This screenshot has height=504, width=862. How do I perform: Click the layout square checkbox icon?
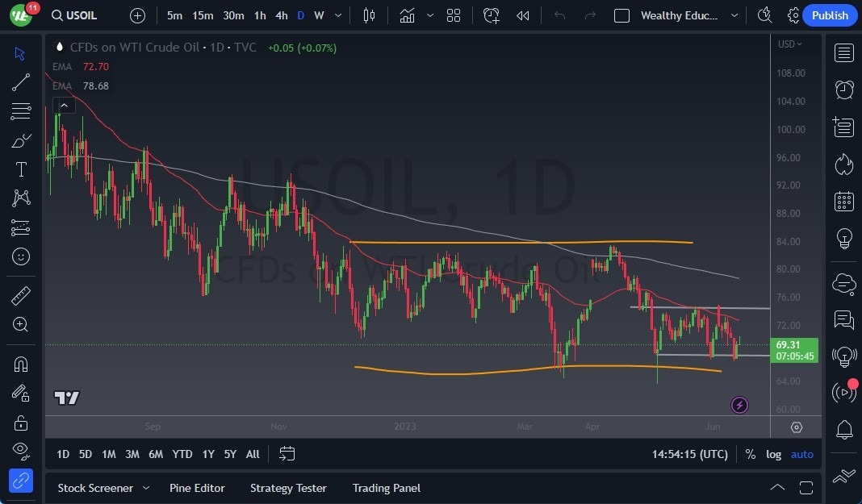pyautogui.click(x=621, y=15)
